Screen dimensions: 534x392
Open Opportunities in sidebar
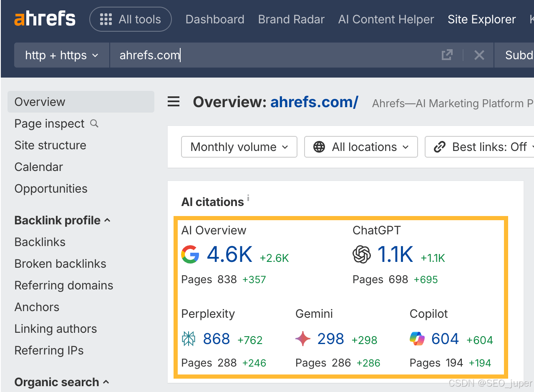point(51,188)
